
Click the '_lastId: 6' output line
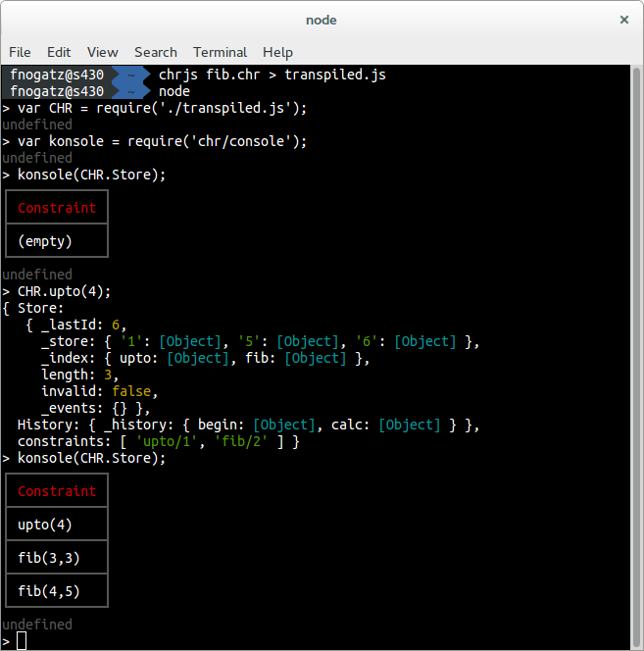pyautogui.click(x=76, y=325)
